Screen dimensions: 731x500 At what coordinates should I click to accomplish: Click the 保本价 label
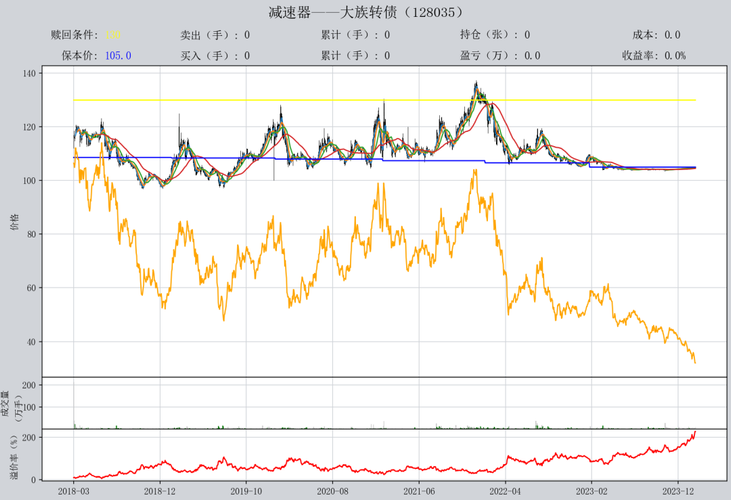click(80, 55)
